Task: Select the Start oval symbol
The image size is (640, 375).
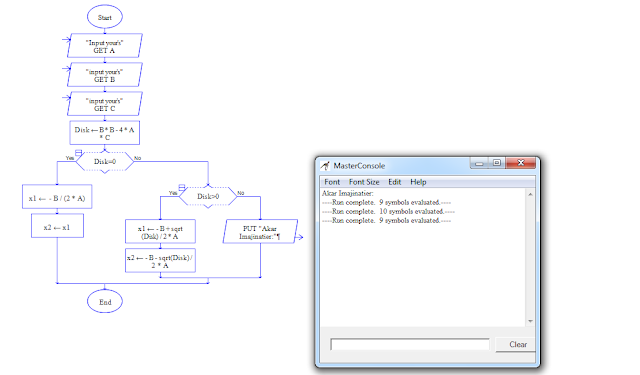Action: coord(105,17)
